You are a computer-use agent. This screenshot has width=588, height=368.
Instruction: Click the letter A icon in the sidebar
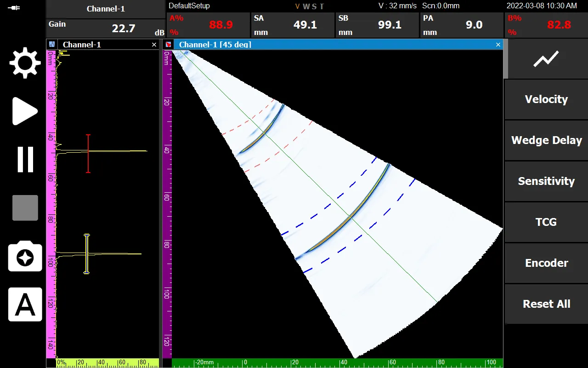tap(25, 305)
